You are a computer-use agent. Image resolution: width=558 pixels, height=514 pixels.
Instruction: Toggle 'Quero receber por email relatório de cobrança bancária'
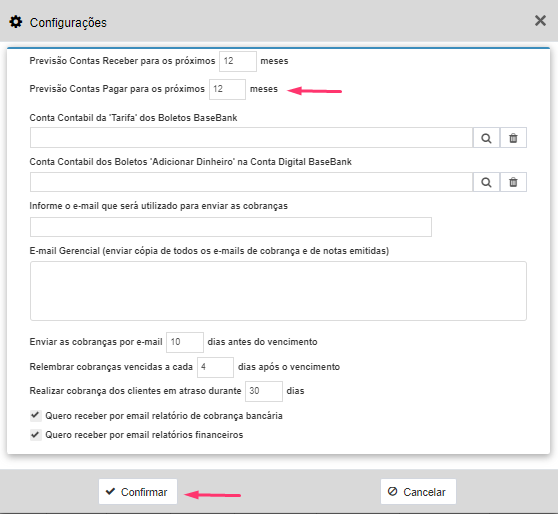tap(35, 415)
